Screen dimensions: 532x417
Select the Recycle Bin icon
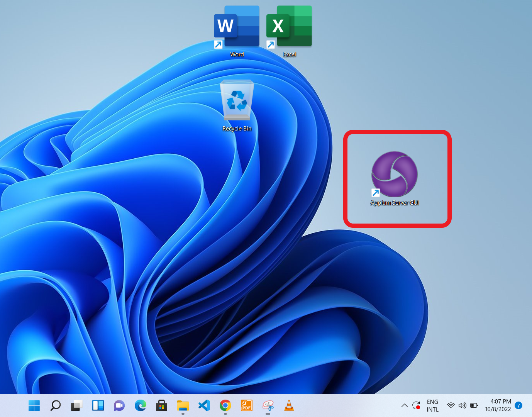pyautogui.click(x=237, y=105)
